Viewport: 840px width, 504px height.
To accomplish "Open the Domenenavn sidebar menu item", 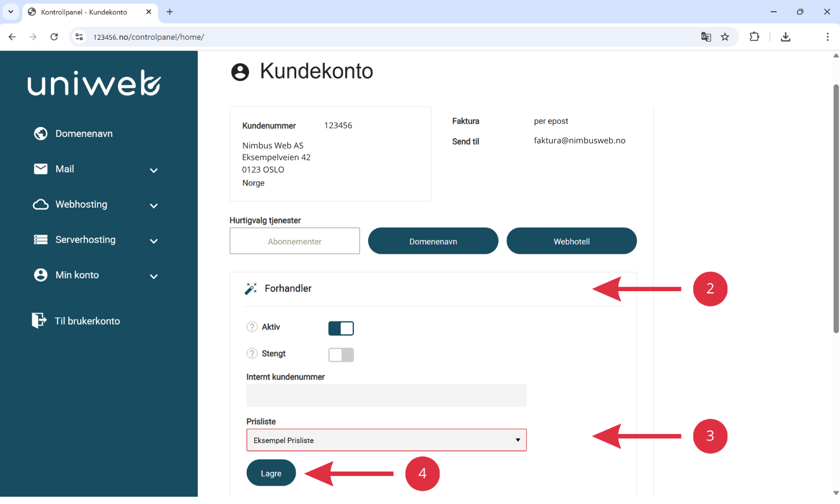I will (84, 134).
